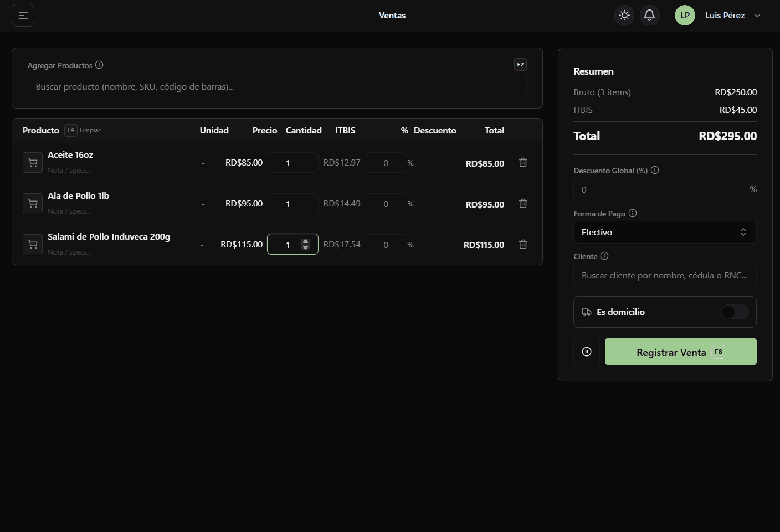
Task: Click the pause sale icon button
Action: point(587,352)
